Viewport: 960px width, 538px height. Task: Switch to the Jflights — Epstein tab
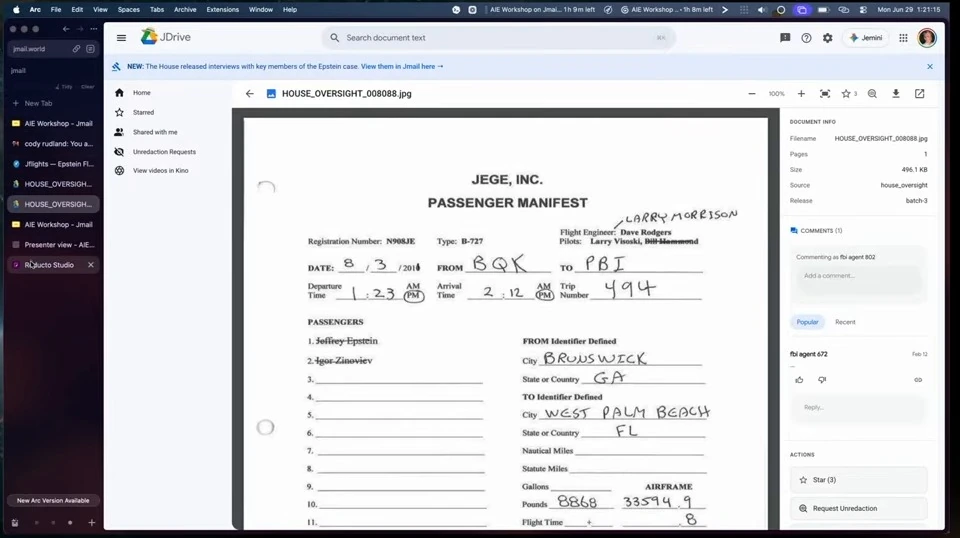[53, 164]
